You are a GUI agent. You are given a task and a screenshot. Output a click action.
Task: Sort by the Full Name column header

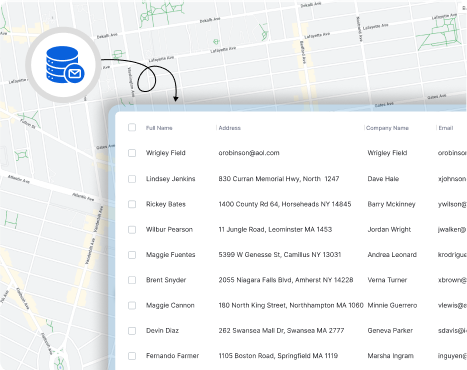coord(159,128)
